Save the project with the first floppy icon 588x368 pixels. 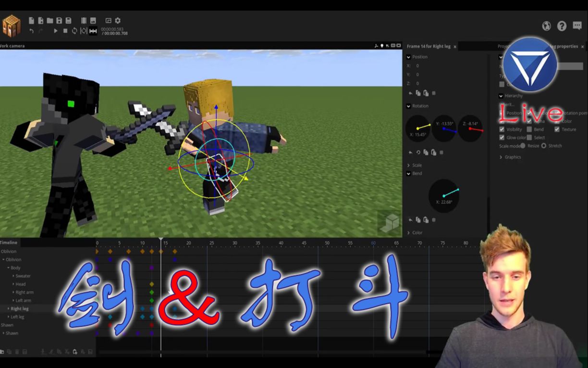point(59,21)
